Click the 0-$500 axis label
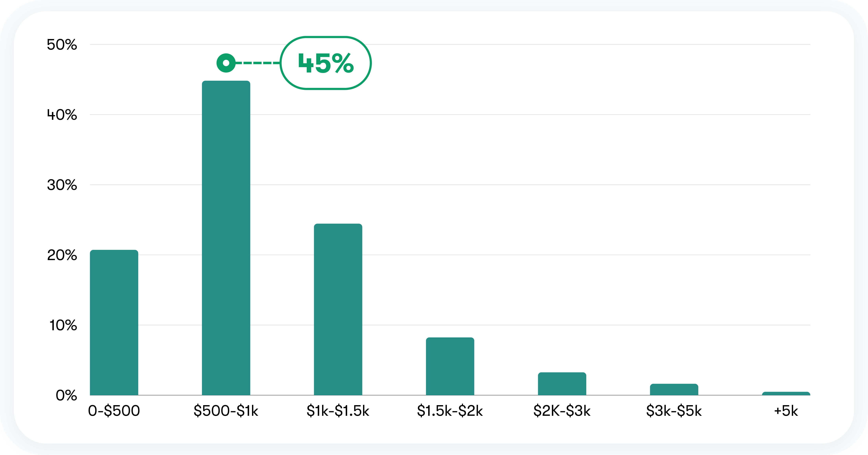The width and height of the screenshot is (868, 455). 114,411
